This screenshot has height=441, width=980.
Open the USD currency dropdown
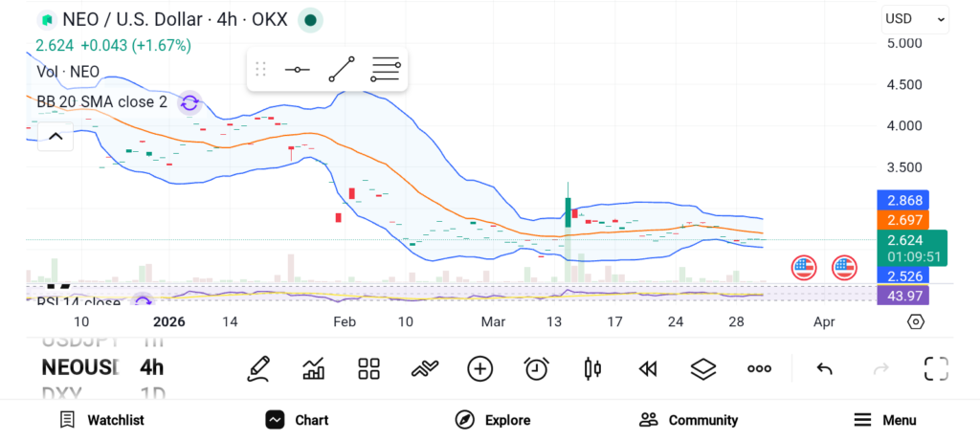[x=914, y=19]
